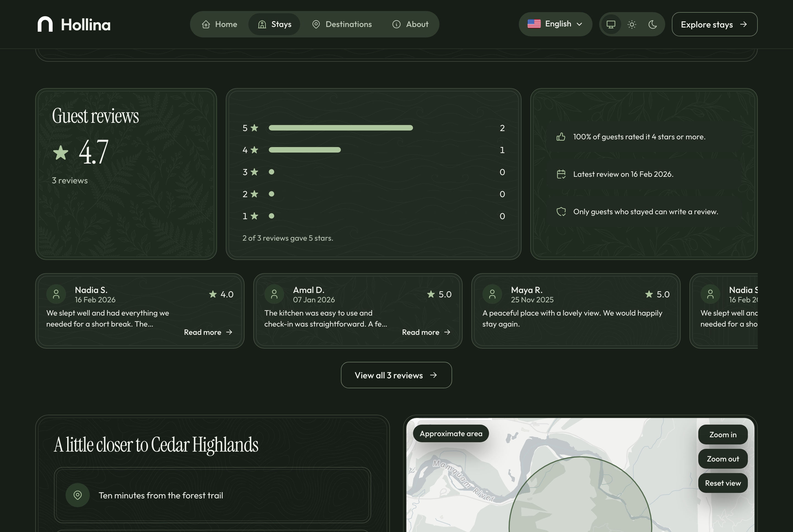The image size is (793, 532).
Task: Click the Zoom in map button
Action: pos(723,435)
